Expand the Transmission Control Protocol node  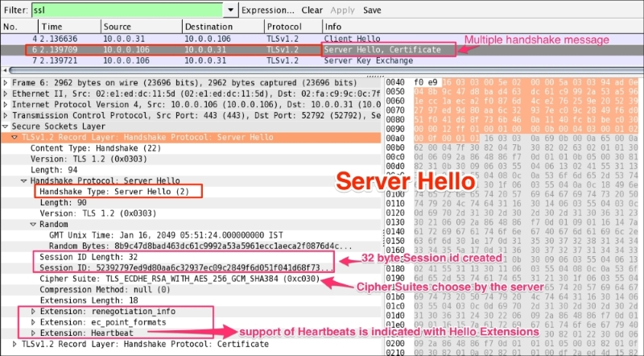(6, 115)
